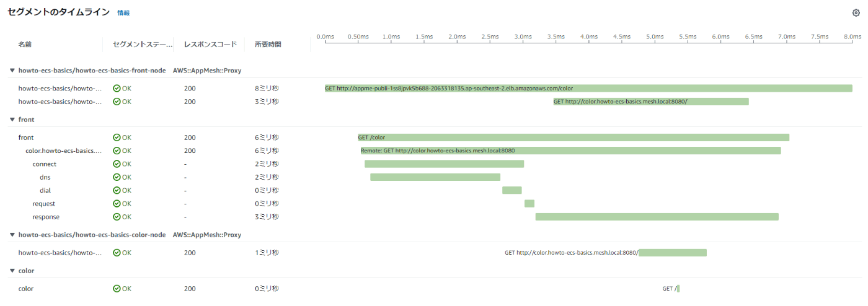The height and width of the screenshot is (306, 868).
Task: Click the OK status icon in the dial row
Action: (117, 191)
